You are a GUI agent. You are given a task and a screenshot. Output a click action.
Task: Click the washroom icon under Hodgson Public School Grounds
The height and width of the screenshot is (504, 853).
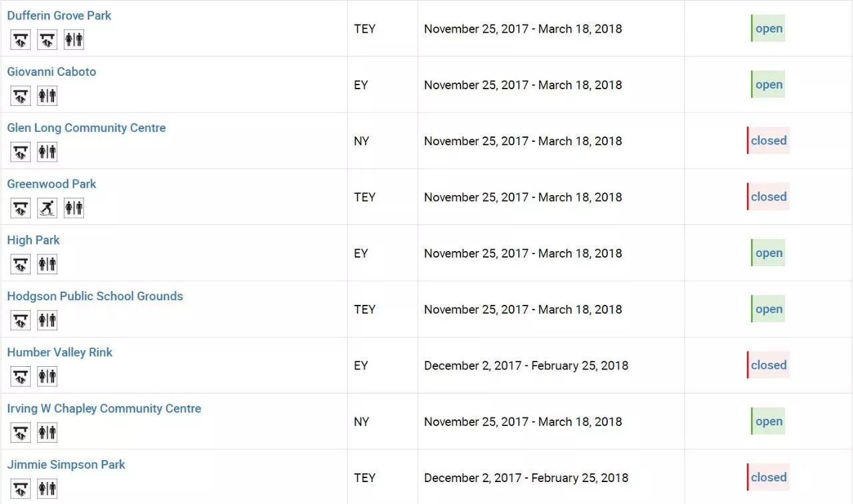point(47,320)
